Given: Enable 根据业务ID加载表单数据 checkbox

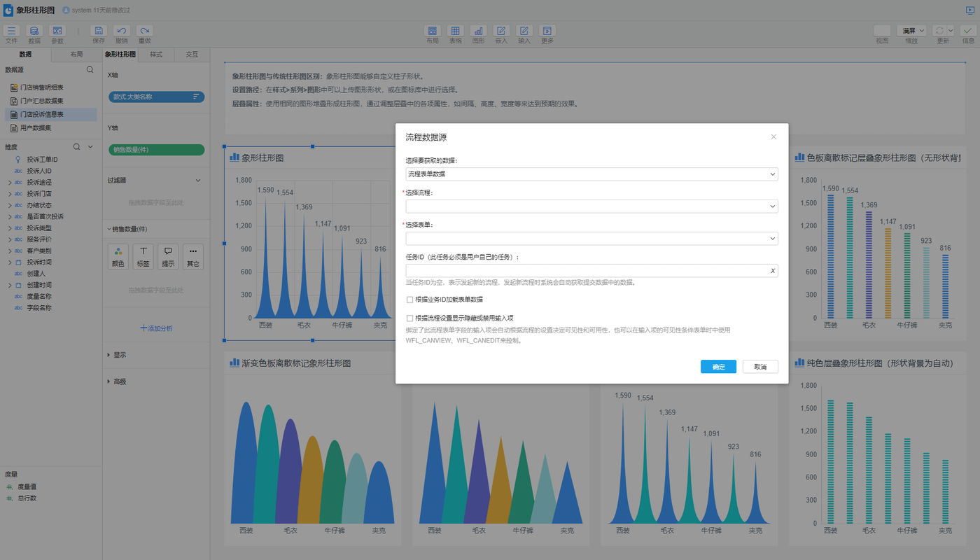Looking at the screenshot, I should pyautogui.click(x=409, y=300).
